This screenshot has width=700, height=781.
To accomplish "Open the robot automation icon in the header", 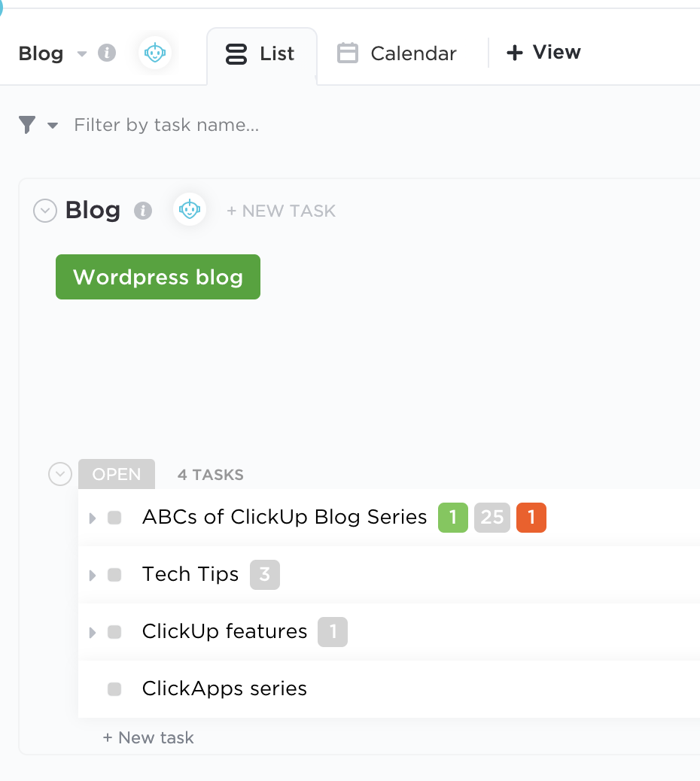I will pyautogui.click(x=155, y=53).
